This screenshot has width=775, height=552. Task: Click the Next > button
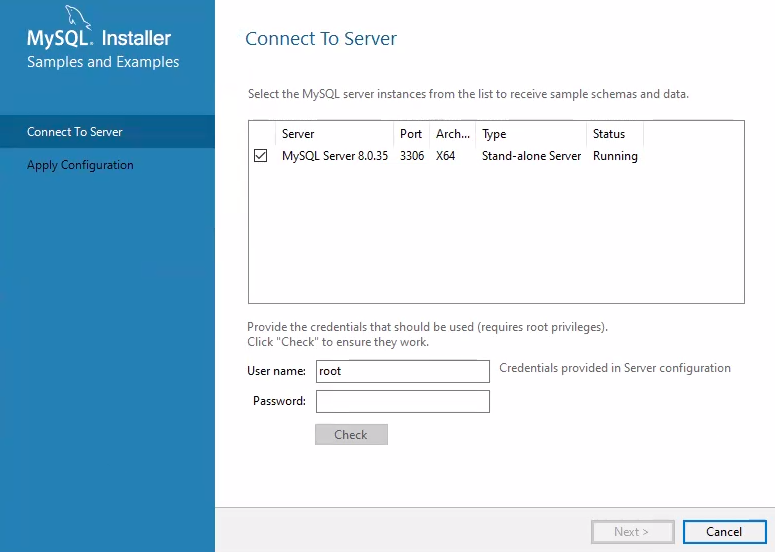[x=633, y=532]
